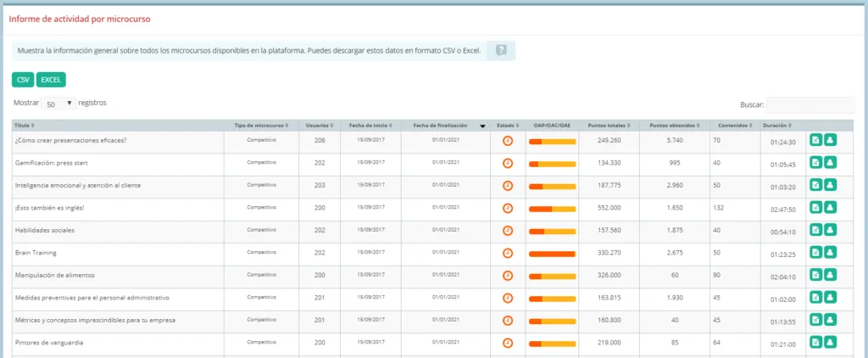Click Inteligencia emocional y atención al cliente
This screenshot has height=358, width=868.
(77, 186)
